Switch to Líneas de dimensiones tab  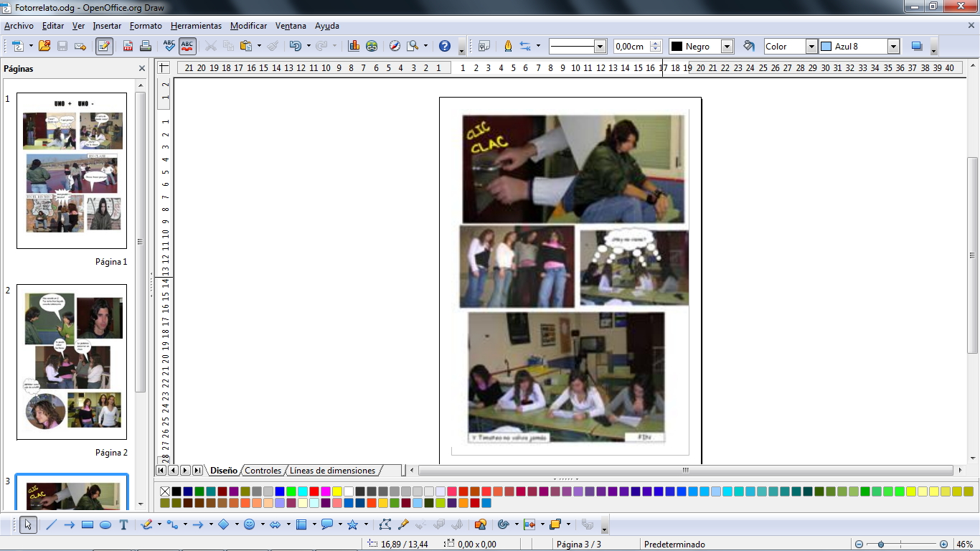332,471
